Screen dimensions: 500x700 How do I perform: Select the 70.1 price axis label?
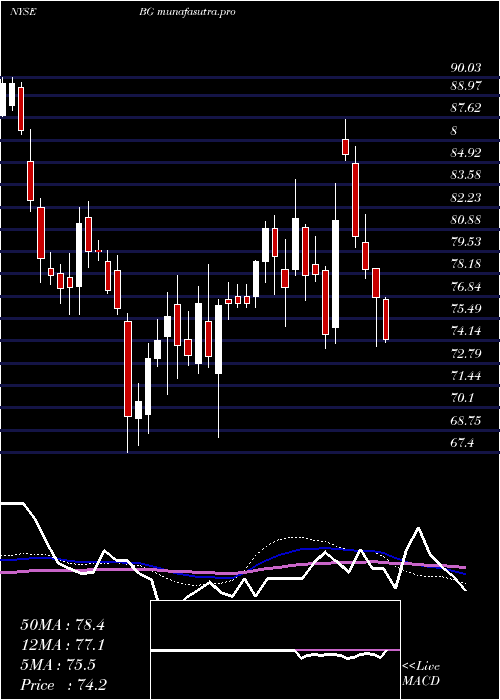pyautogui.click(x=462, y=398)
